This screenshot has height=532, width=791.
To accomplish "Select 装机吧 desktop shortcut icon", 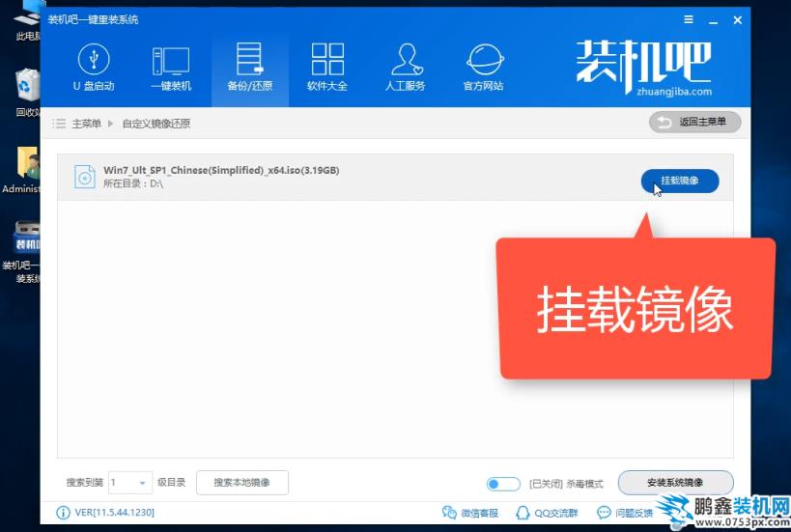I will pyautogui.click(x=21, y=252).
